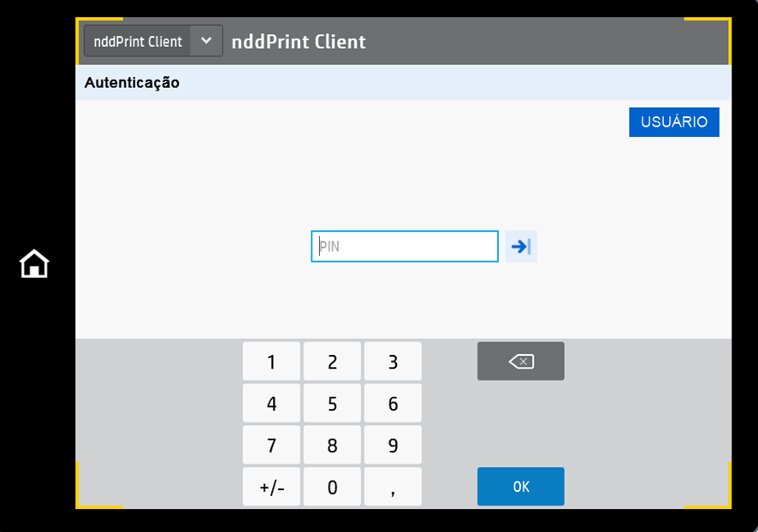Viewport: 758px width, 532px height.
Task: Tap the +/- sign key
Action: pos(272,486)
